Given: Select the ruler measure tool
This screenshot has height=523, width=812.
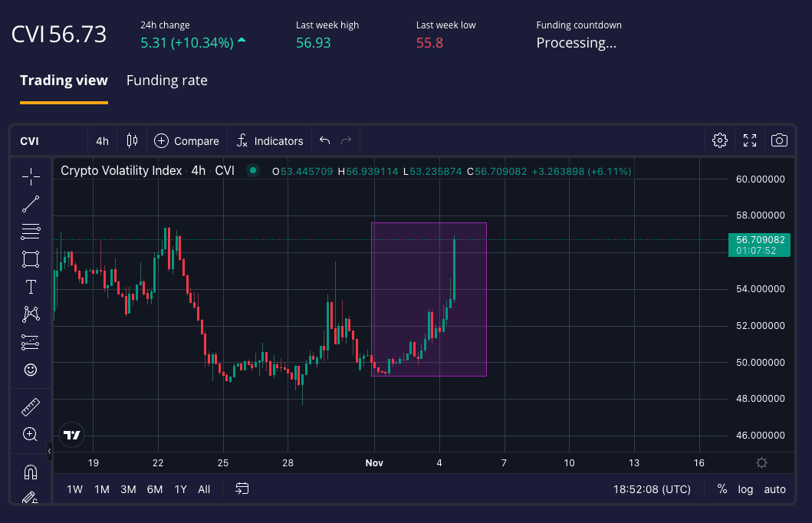Looking at the screenshot, I should tap(31, 406).
